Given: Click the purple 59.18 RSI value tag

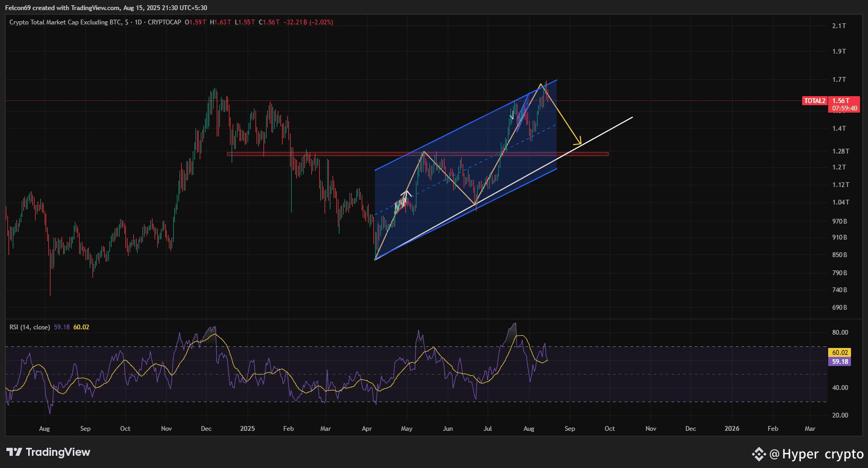Looking at the screenshot, I should click(x=840, y=362).
